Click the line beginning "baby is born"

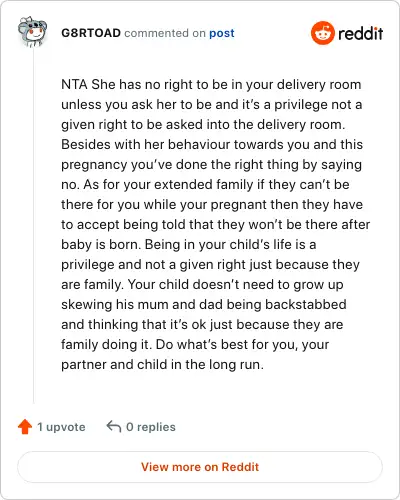189,244
